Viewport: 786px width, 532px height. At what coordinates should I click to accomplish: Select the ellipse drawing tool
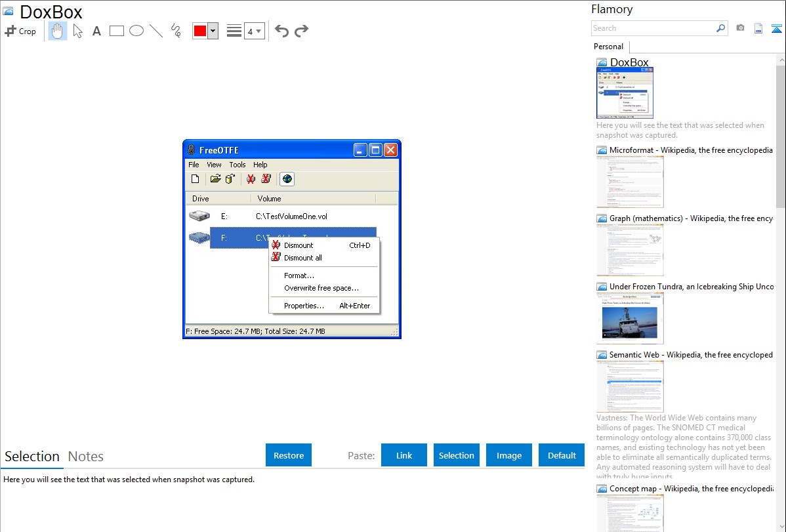(136, 31)
